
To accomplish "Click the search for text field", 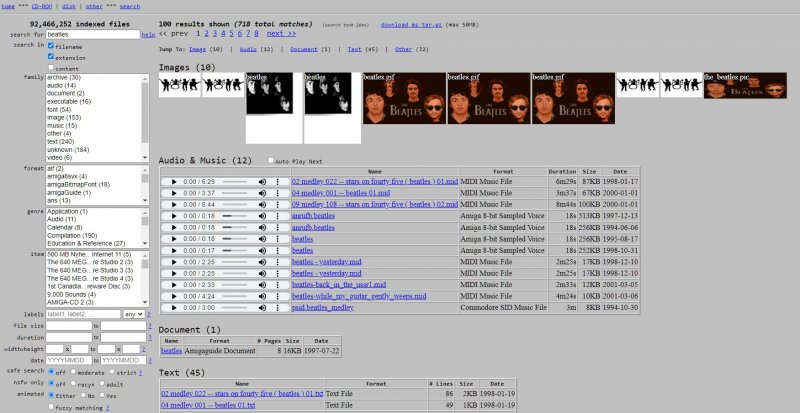I will point(92,34).
